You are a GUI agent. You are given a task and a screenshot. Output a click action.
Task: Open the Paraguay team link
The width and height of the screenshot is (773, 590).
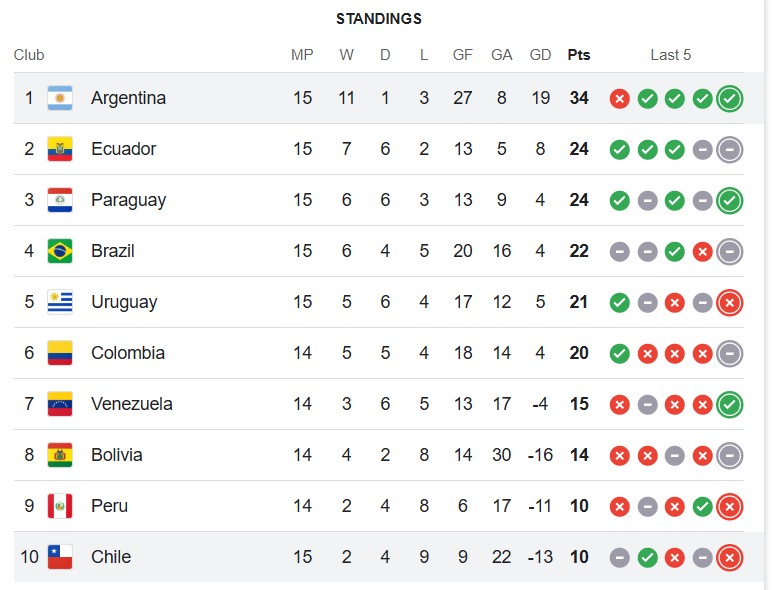tap(129, 200)
